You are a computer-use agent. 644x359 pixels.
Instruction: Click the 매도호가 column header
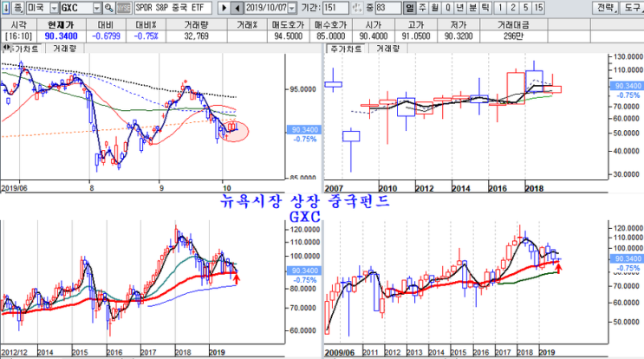coord(289,24)
